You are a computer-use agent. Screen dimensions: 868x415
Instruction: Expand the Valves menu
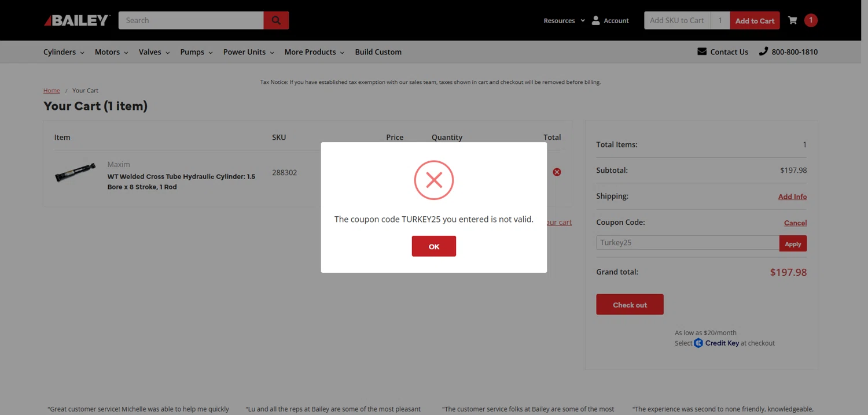[x=155, y=52]
